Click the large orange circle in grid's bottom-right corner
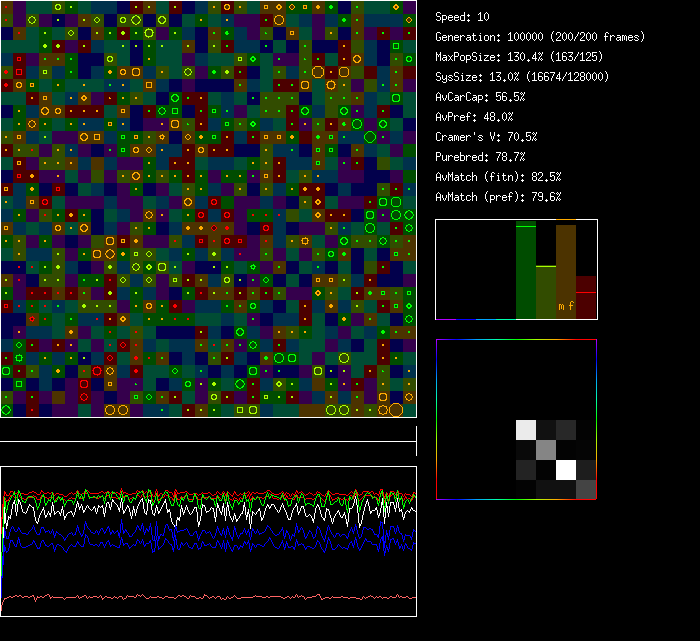 pyautogui.click(x=396, y=409)
